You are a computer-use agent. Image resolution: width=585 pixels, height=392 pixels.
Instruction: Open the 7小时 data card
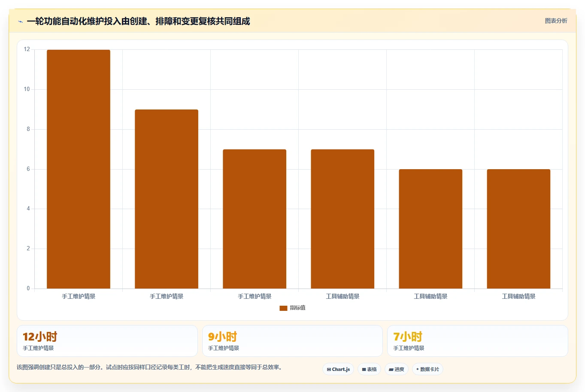478,341
